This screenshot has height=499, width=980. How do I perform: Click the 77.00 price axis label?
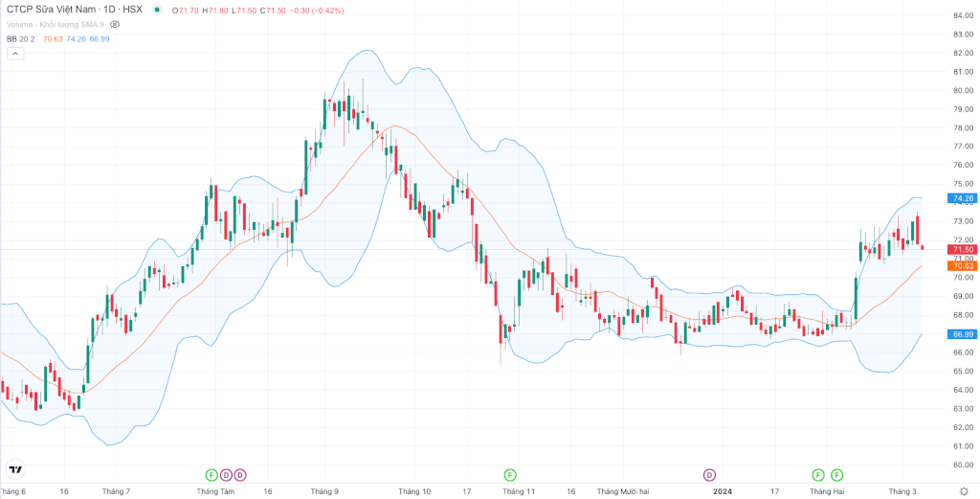[x=963, y=147]
